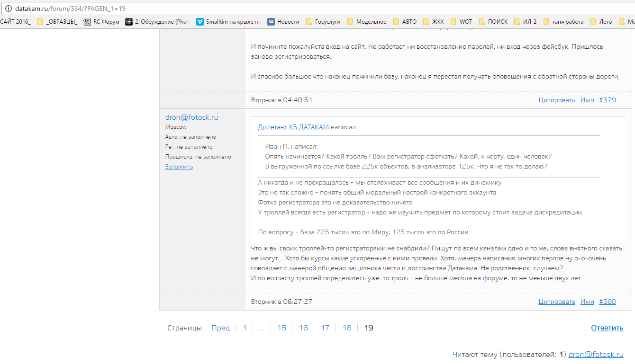
Task: Open the Госуслуги bookmarks folder
Action: pos(323,22)
